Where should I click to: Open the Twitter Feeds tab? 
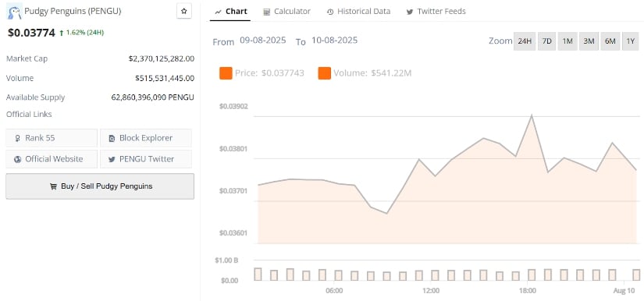436,12
